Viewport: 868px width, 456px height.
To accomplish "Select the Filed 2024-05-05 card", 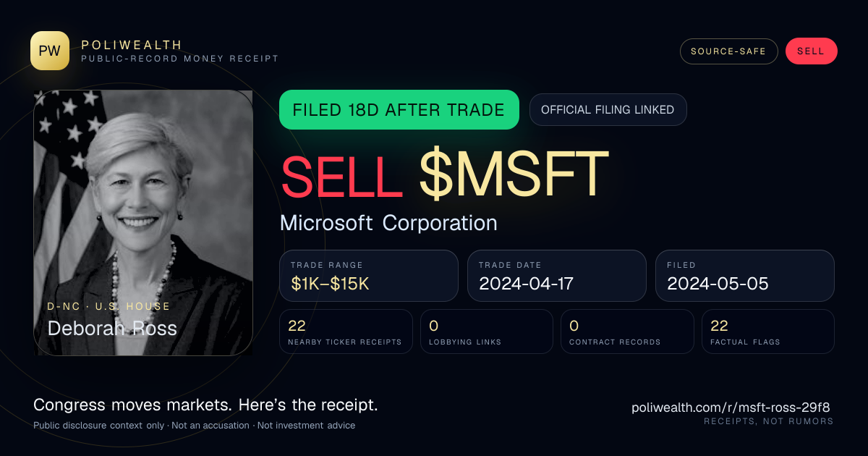I will click(745, 276).
